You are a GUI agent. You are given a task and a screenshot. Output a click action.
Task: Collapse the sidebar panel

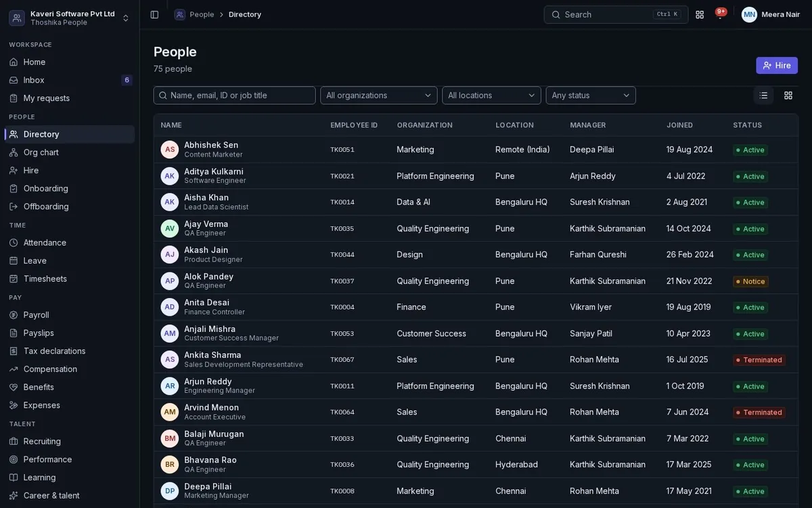pyautogui.click(x=154, y=14)
